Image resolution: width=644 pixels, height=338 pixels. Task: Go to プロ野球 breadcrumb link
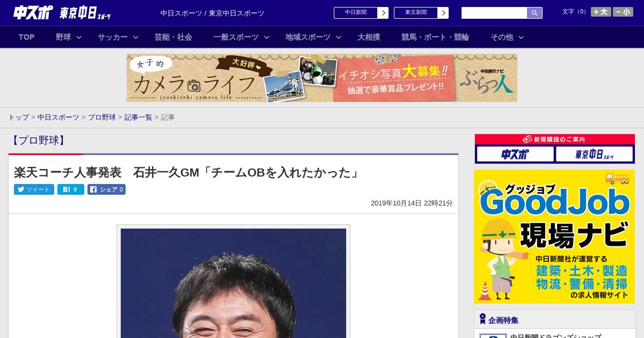(102, 117)
